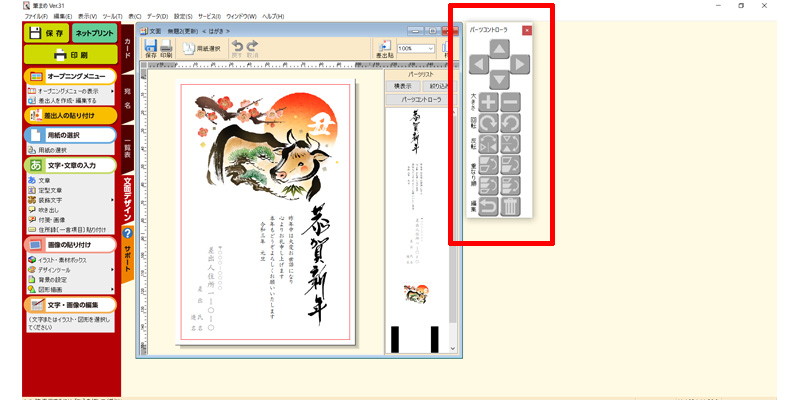Viewport: 800px width, 400px height.
Task: Click the right arrow in Parts Controller
Action: (x=520, y=65)
